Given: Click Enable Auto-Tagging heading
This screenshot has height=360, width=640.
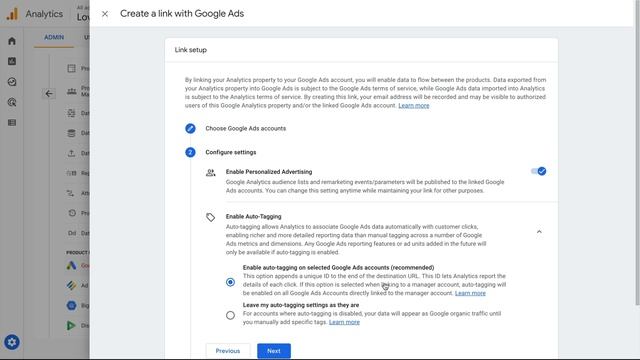Looking at the screenshot, I should coord(253,216).
